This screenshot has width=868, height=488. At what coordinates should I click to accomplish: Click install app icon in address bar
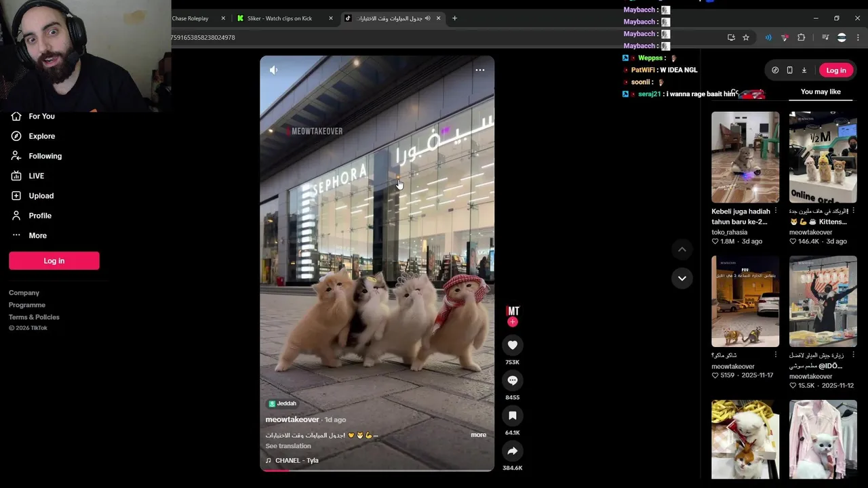(731, 37)
